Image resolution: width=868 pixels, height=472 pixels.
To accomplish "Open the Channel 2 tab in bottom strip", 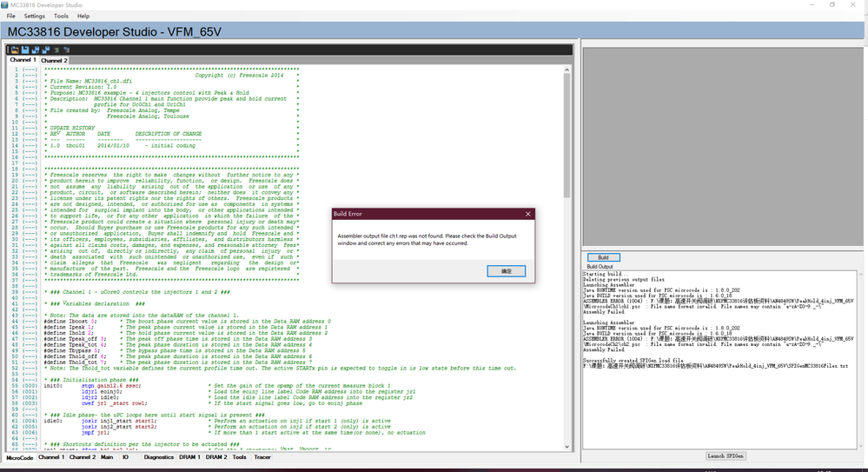I will (x=83, y=457).
